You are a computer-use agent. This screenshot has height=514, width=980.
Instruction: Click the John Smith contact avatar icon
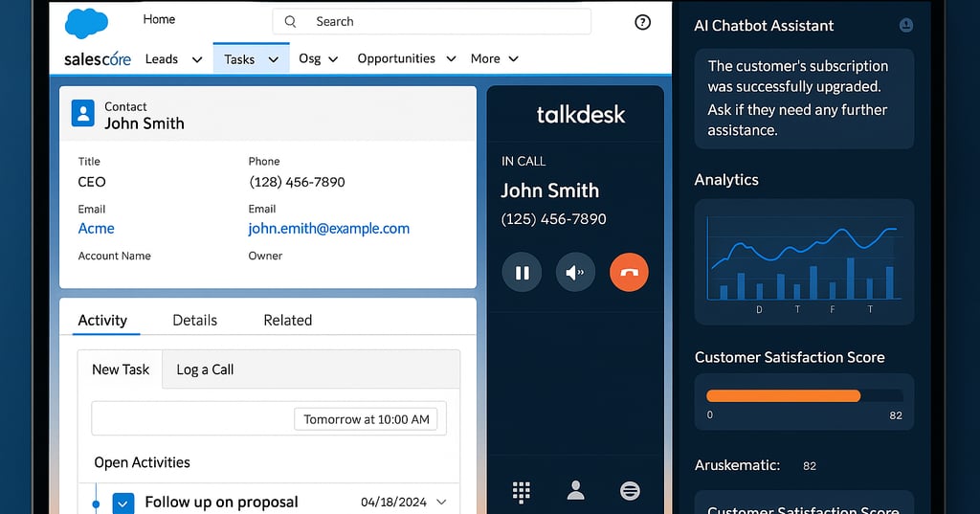point(83,113)
